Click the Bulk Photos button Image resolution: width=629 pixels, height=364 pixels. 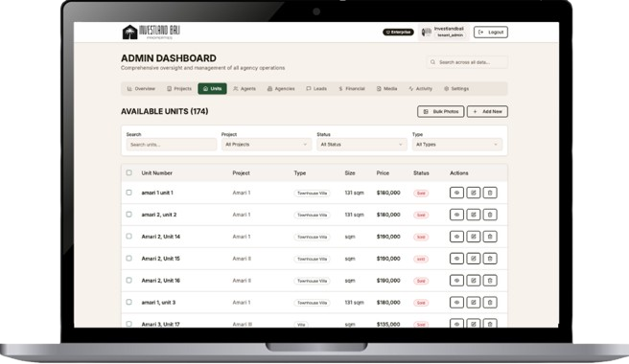coord(440,111)
